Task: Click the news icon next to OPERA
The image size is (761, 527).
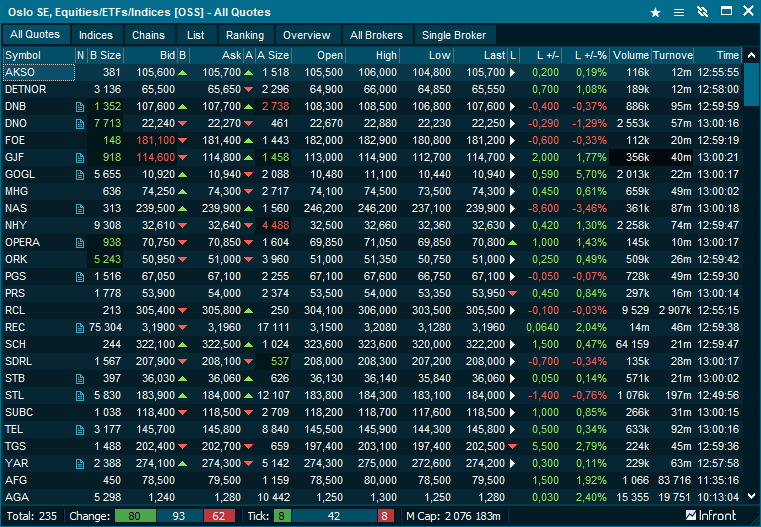Action: point(80,243)
